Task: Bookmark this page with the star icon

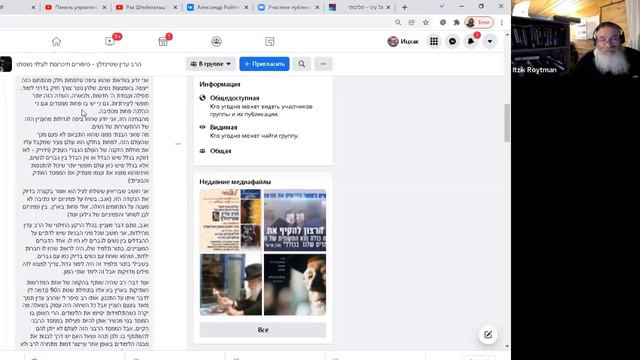Action: click(x=426, y=22)
